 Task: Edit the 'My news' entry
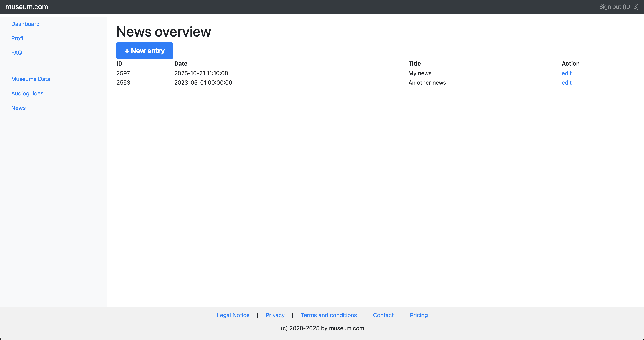click(566, 73)
